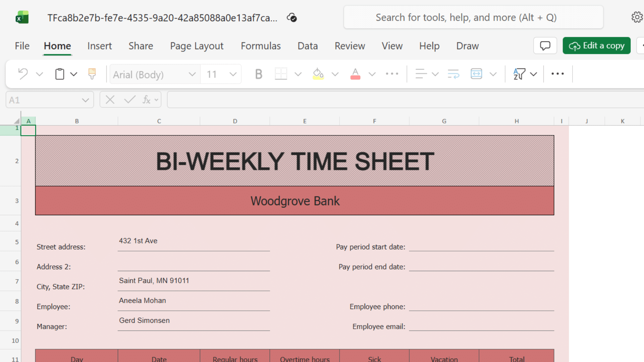The image size is (644, 362).
Task: Switch to the Data tab
Action: tap(308, 46)
